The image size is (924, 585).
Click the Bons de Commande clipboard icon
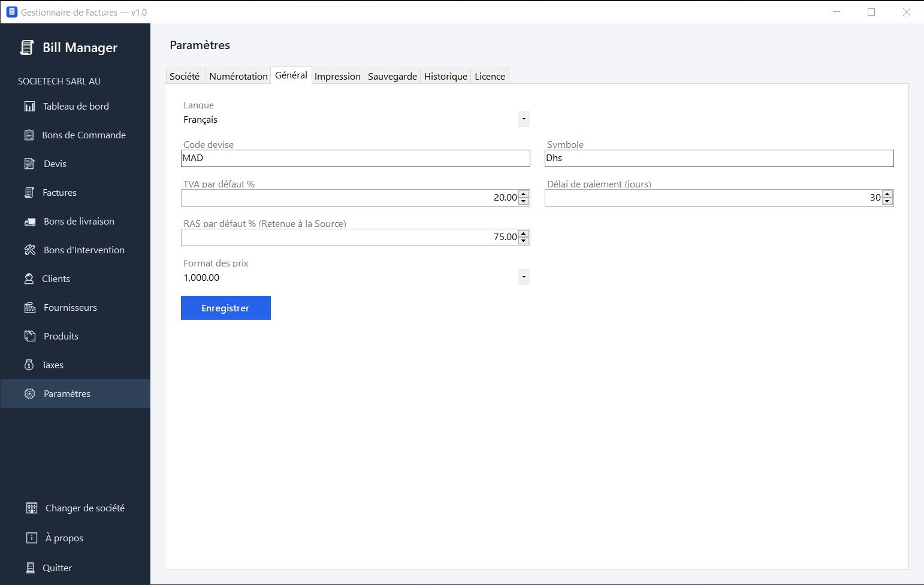coord(29,135)
